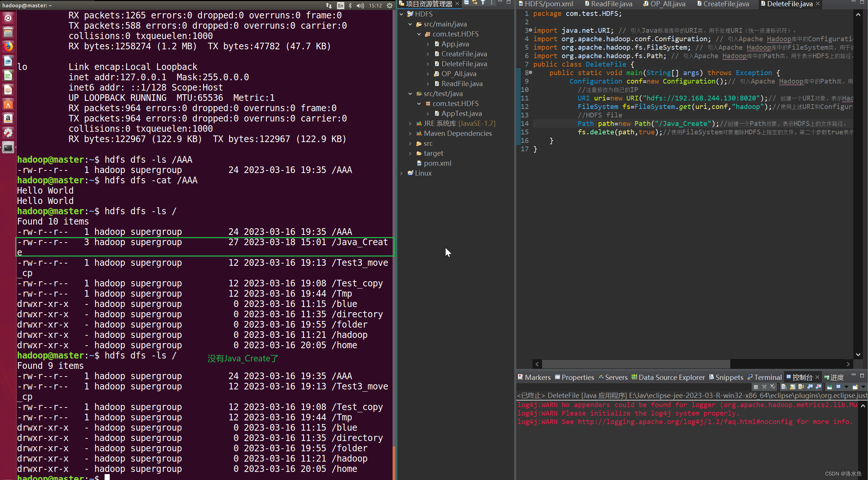
Task: Open the Display Selected Console dropdown arrow
Action: [846, 387]
